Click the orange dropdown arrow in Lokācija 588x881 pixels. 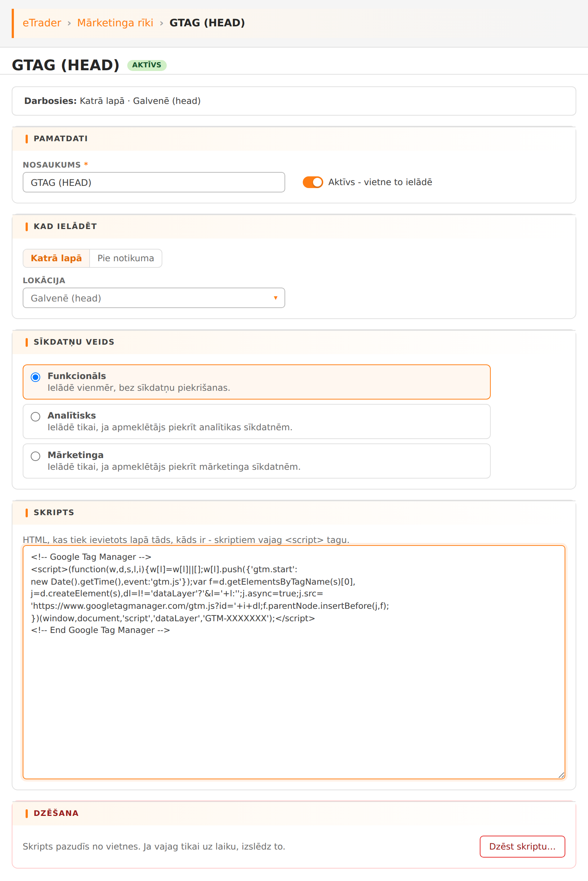[x=276, y=298]
